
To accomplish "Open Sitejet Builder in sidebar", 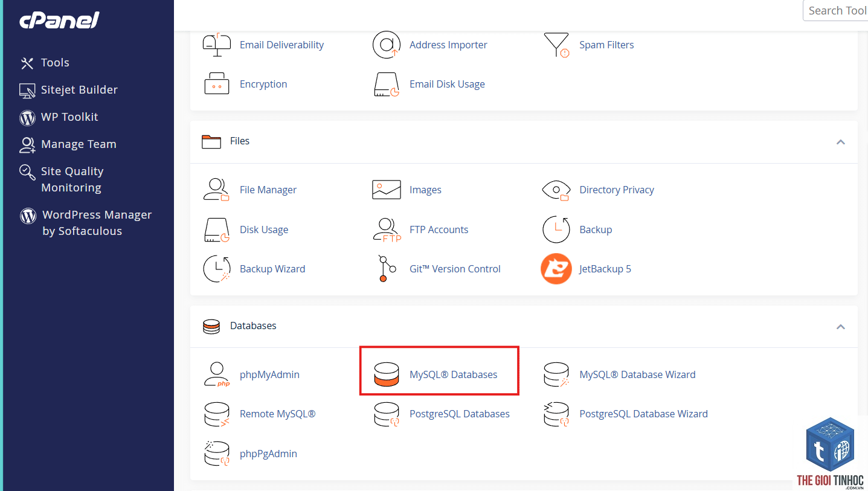I will pyautogui.click(x=79, y=90).
